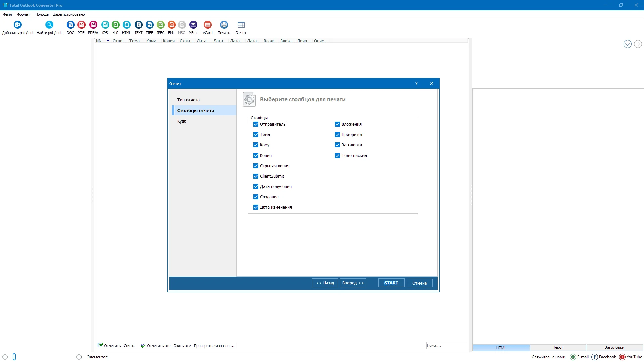Open the Файл menu
The height and width of the screenshot is (362, 644).
(7, 14)
